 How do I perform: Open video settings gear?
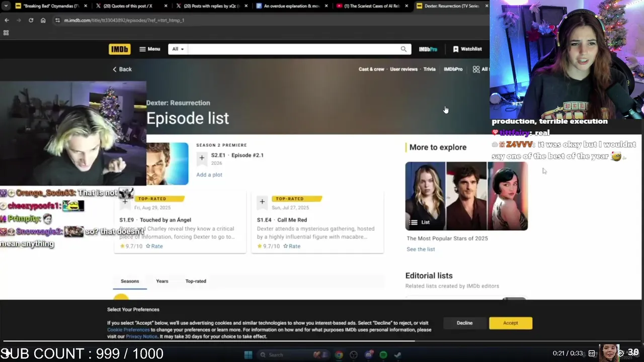[621, 353]
